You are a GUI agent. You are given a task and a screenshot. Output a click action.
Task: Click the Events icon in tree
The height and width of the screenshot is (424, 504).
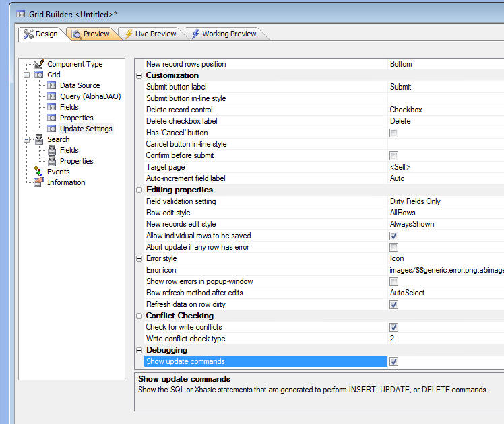[38, 172]
